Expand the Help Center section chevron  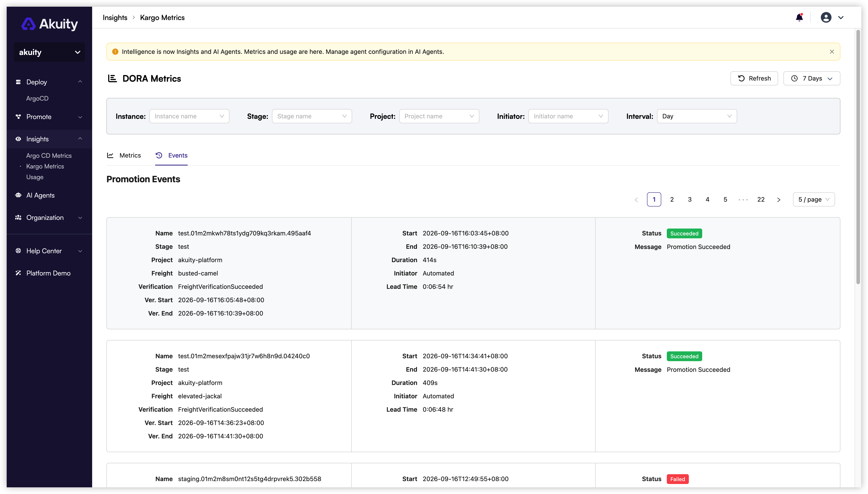(80, 251)
